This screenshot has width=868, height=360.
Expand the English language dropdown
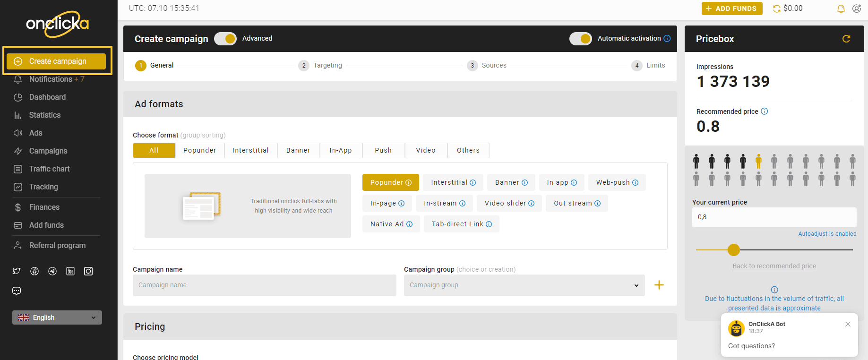(57, 317)
